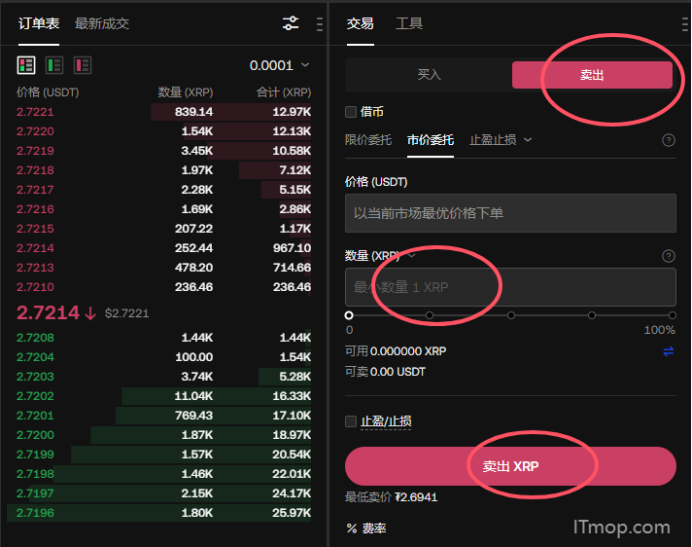Click ask price 2.7218

pos(35,170)
